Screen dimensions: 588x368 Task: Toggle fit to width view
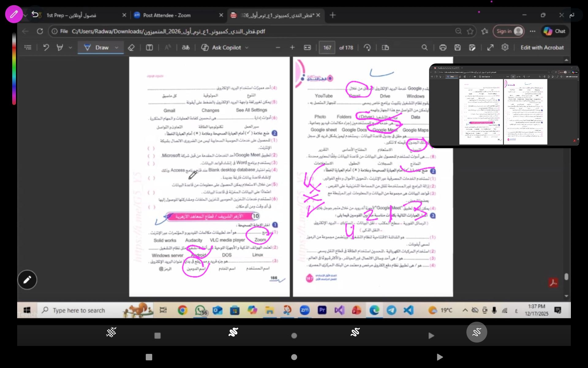point(307,48)
